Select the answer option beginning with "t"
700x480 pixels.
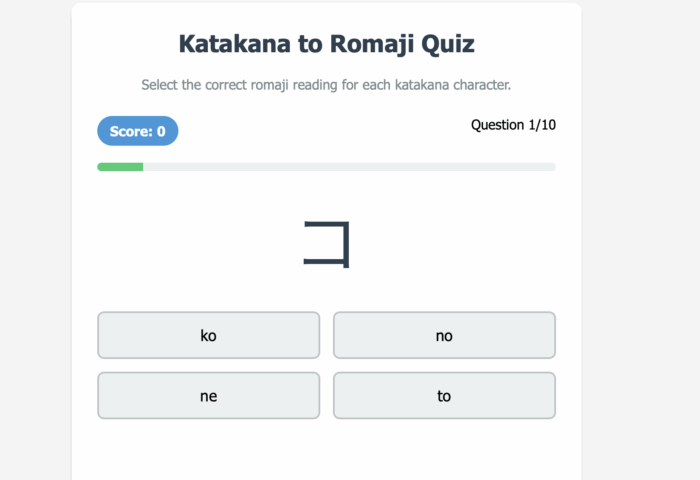[x=444, y=396]
